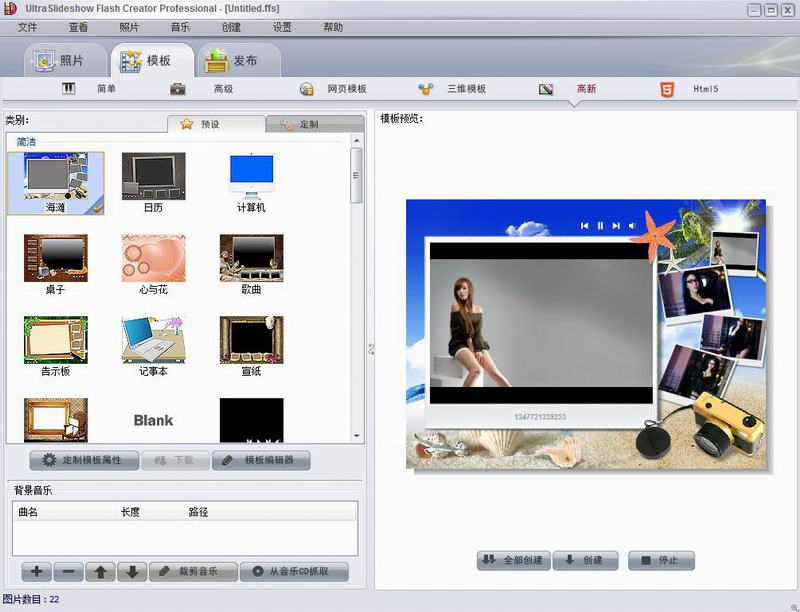The image size is (800, 612).
Task: Move the music track up
Action: pos(100,572)
